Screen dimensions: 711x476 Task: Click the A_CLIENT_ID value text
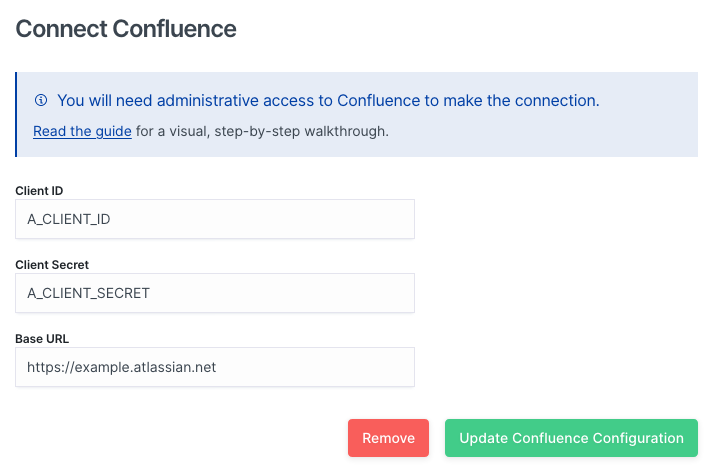pyautogui.click(x=68, y=219)
